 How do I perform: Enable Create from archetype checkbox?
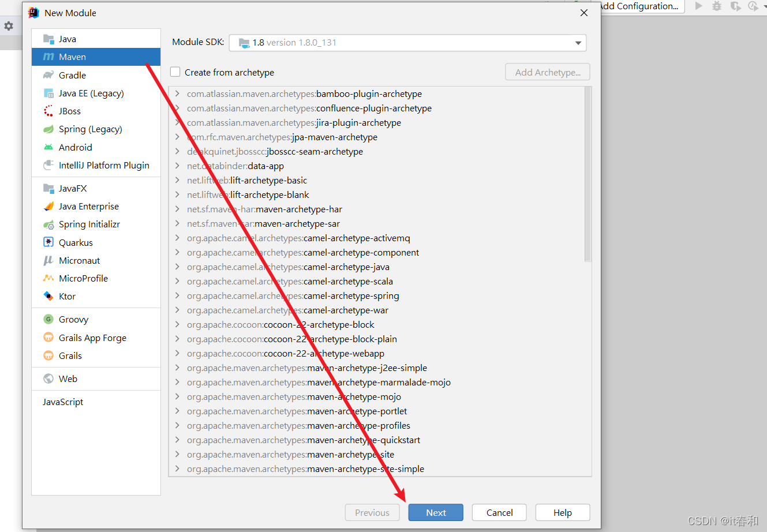[x=175, y=72]
